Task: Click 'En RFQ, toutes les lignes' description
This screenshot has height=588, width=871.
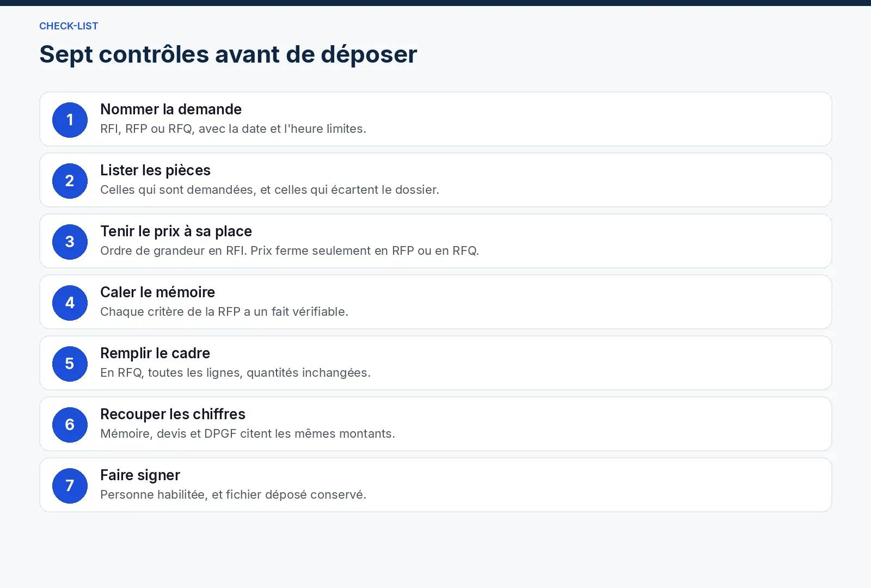Action: 235,373
